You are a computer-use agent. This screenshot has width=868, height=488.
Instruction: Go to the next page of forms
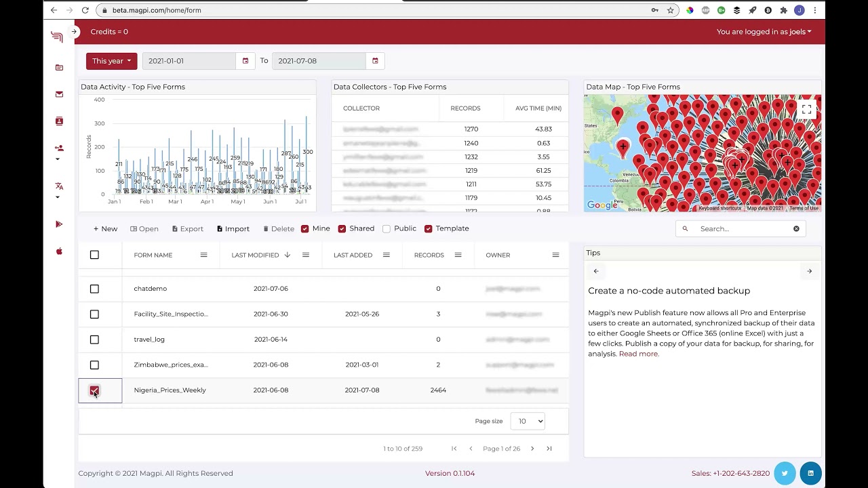coord(532,449)
